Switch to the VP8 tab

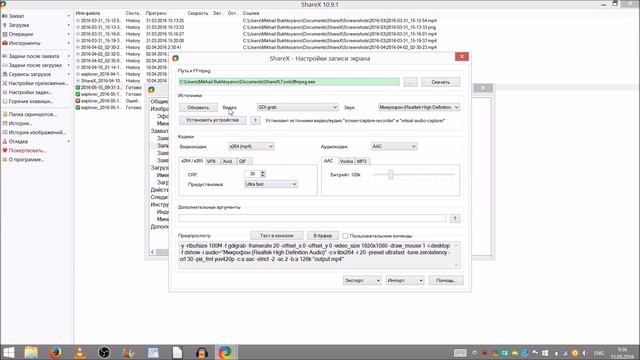211,161
